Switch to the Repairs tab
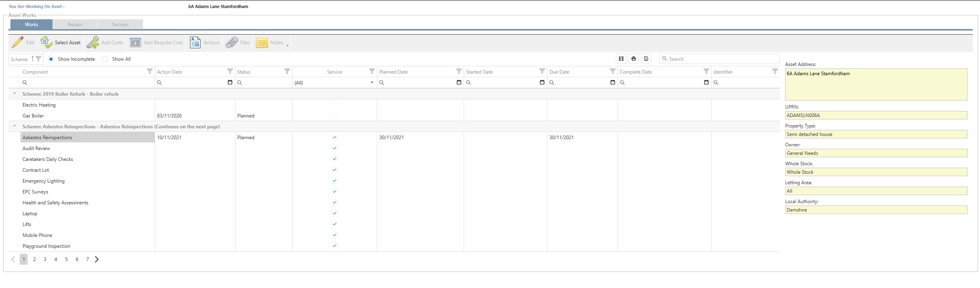This screenshot has height=288, width=980. [75, 25]
